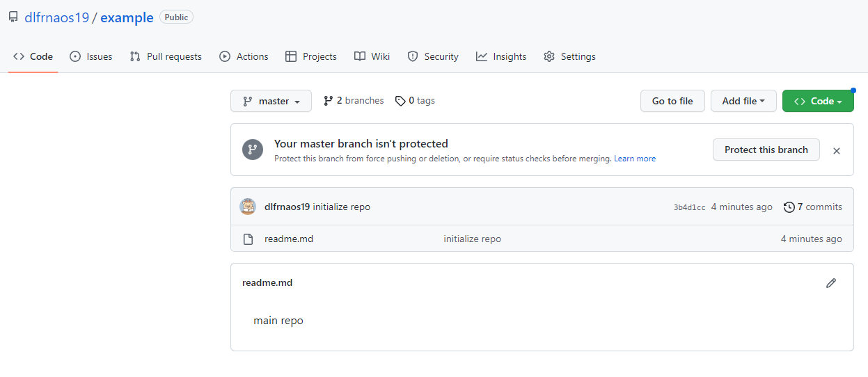The image size is (868, 377).
Task: Click the branches fork icon
Action: point(329,101)
